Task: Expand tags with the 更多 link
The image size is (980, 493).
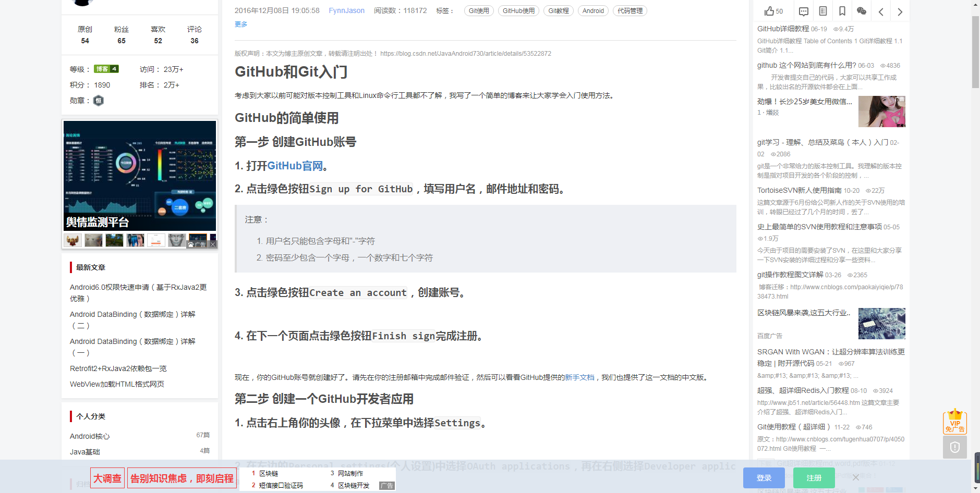Action: tap(241, 24)
